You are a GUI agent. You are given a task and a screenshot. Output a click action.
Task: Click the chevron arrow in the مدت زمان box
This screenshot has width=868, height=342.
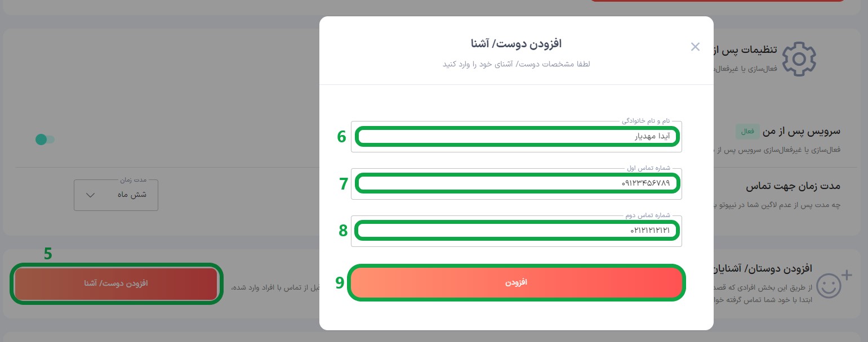point(90,195)
